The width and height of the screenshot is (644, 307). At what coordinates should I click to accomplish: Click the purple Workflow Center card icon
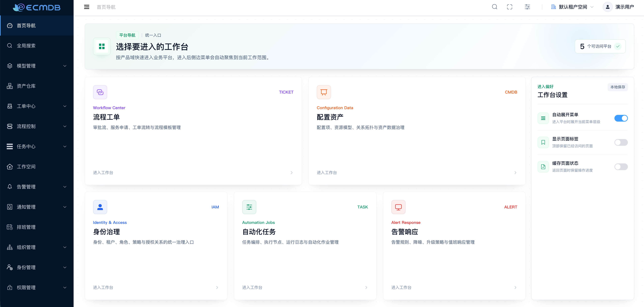pyautogui.click(x=100, y=92)
